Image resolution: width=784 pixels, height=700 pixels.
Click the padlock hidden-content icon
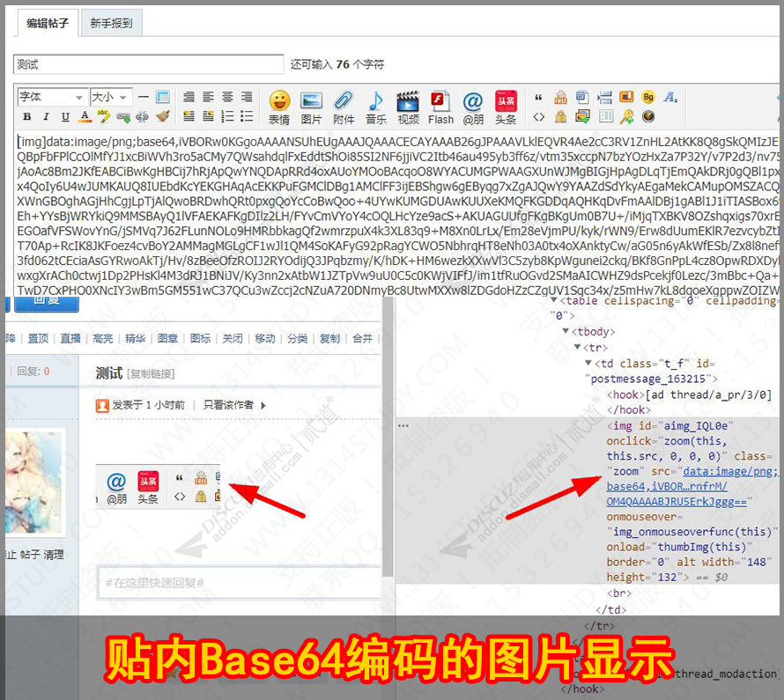(561, 117)
